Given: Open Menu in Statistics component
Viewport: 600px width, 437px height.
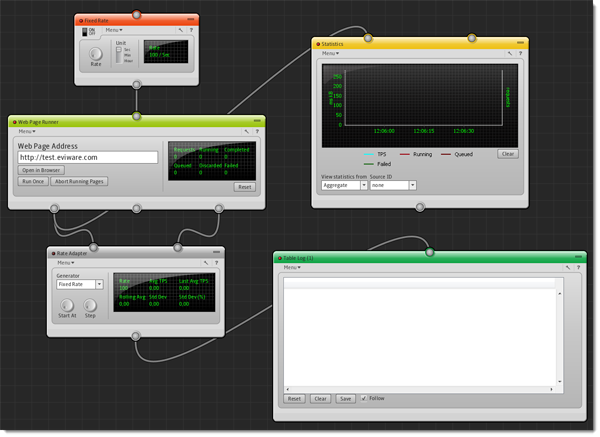Looking at the screenshot, I should click(x=330, y=54).
